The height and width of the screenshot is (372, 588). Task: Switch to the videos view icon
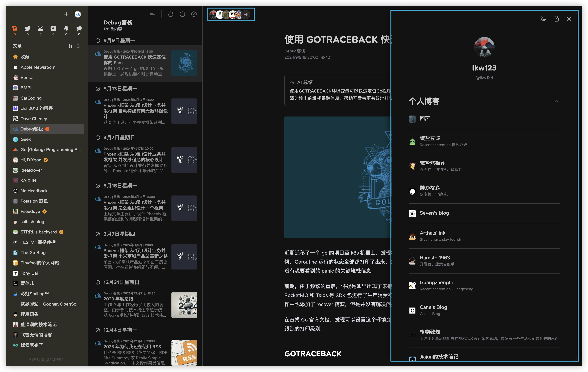(53, 28)
